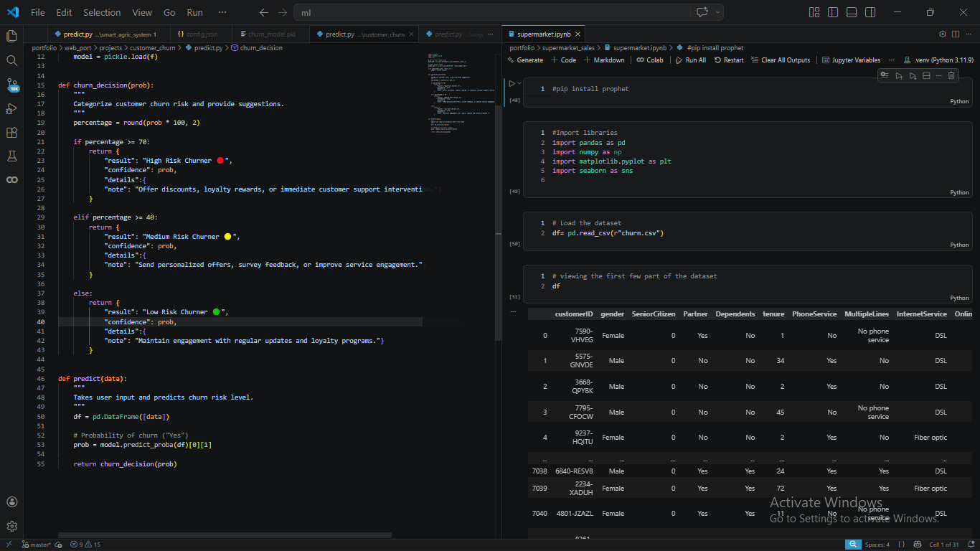Toggle the Jupyter Variables panel
980x551 pixels.
click(x=851, y=60)
